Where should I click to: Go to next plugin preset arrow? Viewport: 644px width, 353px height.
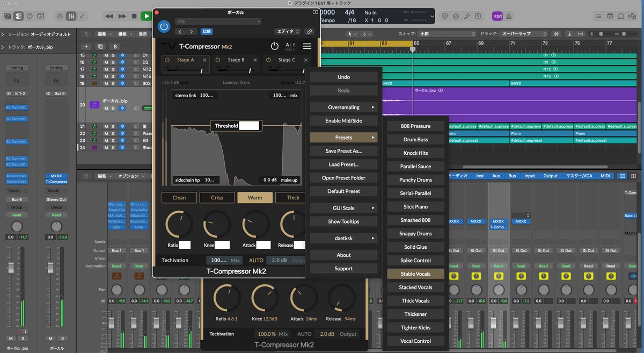pos(192,32)
